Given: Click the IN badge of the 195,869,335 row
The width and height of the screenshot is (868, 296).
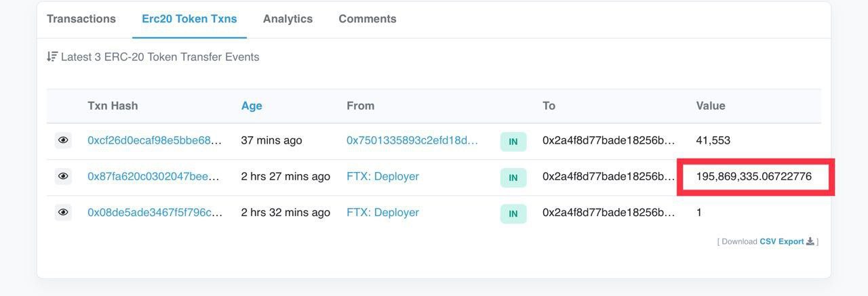Looking at the screenshot, I should (513, 177).
